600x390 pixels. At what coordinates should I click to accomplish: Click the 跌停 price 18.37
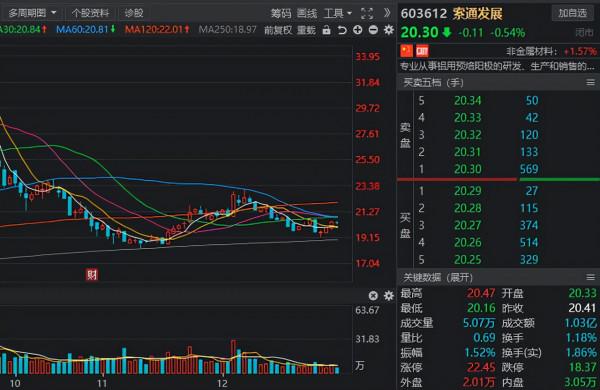click(582, 367)
